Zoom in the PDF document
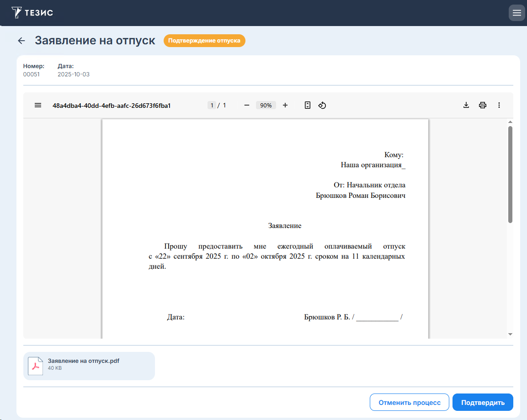This screenshot has height=420, width=527. 285,105
